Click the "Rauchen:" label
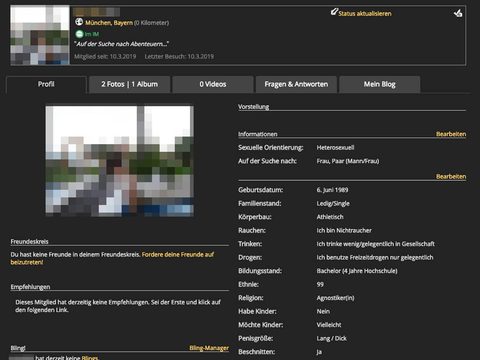This screenshot has height=360, width=480. tap(252, 230)
